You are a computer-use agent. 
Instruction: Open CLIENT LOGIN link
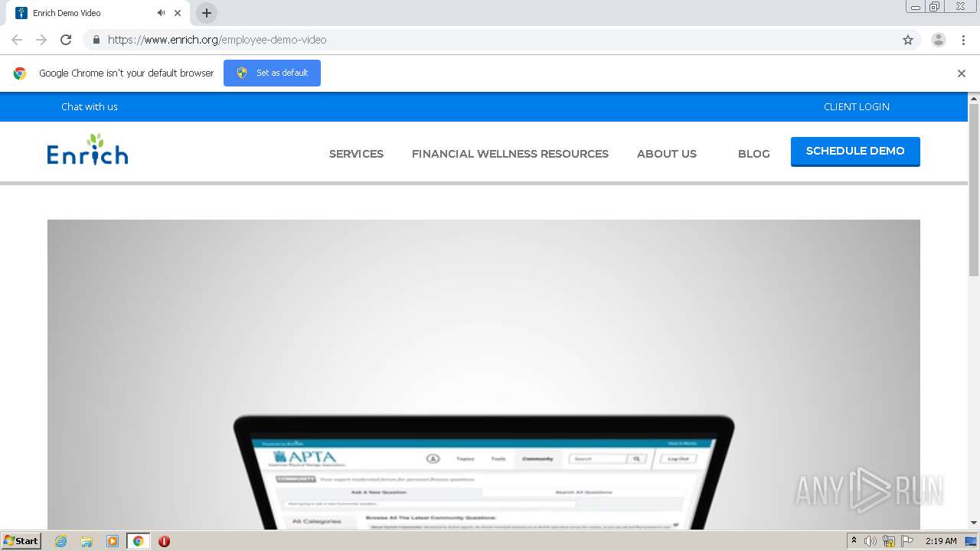[857, 106]
